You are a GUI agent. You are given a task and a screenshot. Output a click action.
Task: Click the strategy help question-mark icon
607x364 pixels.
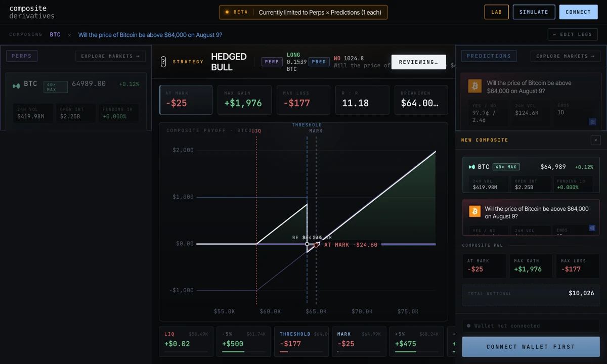163,62
